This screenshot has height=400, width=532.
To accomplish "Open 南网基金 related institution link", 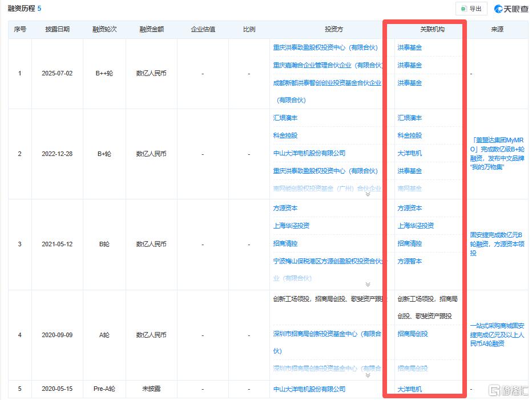I will [x=409, y=189].
